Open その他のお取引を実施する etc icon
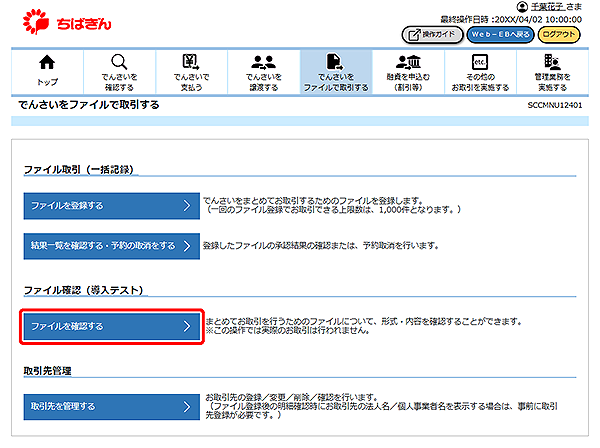The image size is (600, 448). [x=479, y=61]
